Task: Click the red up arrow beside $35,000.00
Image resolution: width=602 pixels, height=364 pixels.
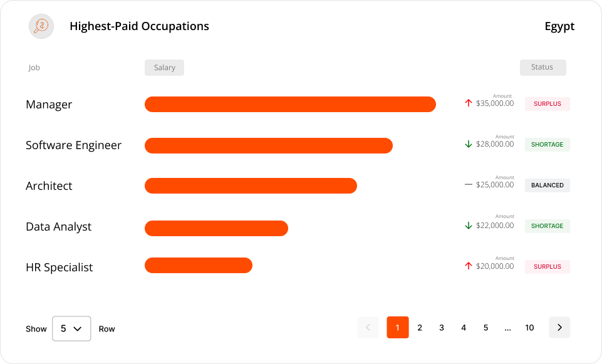Action: (468, 103)
